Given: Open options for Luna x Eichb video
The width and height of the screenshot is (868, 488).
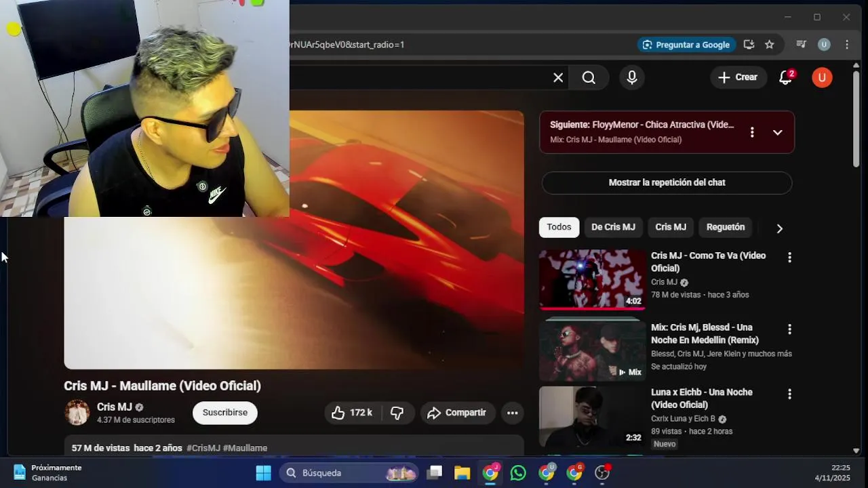Looking at the screenshot, I should pos(789,394).
